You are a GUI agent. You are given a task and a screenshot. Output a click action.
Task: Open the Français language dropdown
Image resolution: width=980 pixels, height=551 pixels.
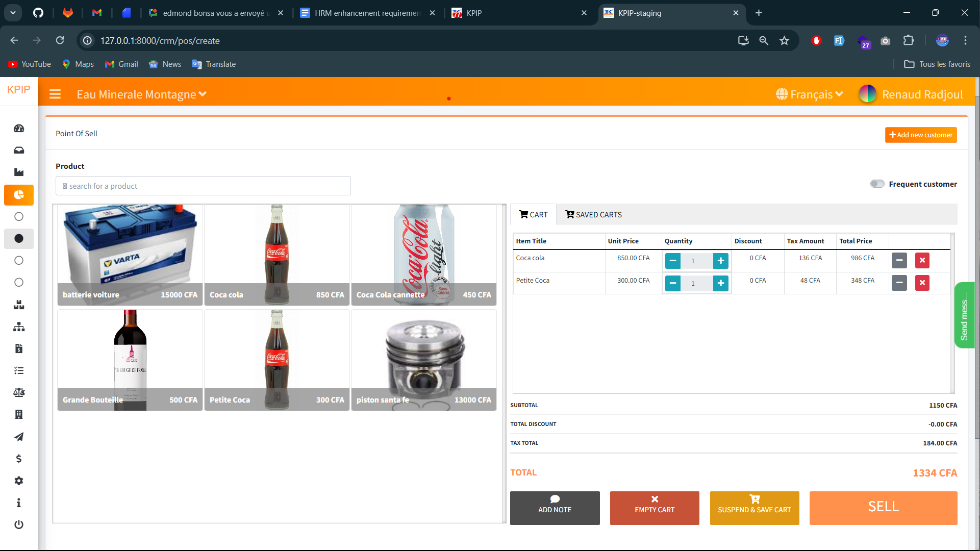point(810,94)
